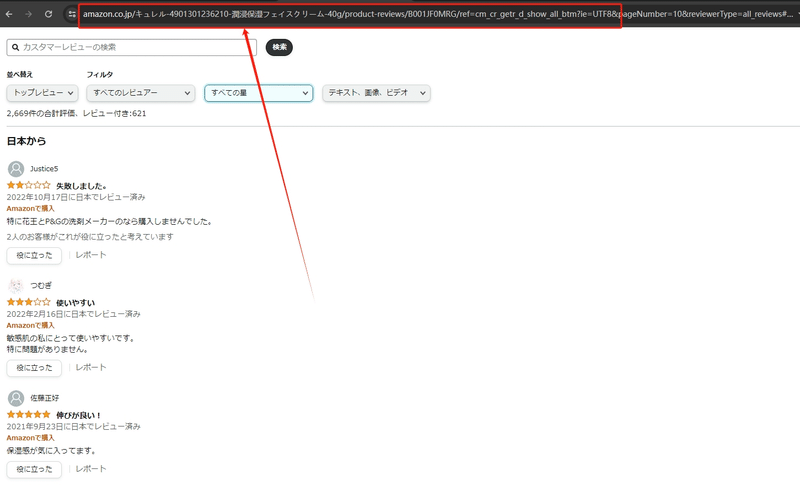Open the すべてのレビュアー filter dropdown

(141, 93)
